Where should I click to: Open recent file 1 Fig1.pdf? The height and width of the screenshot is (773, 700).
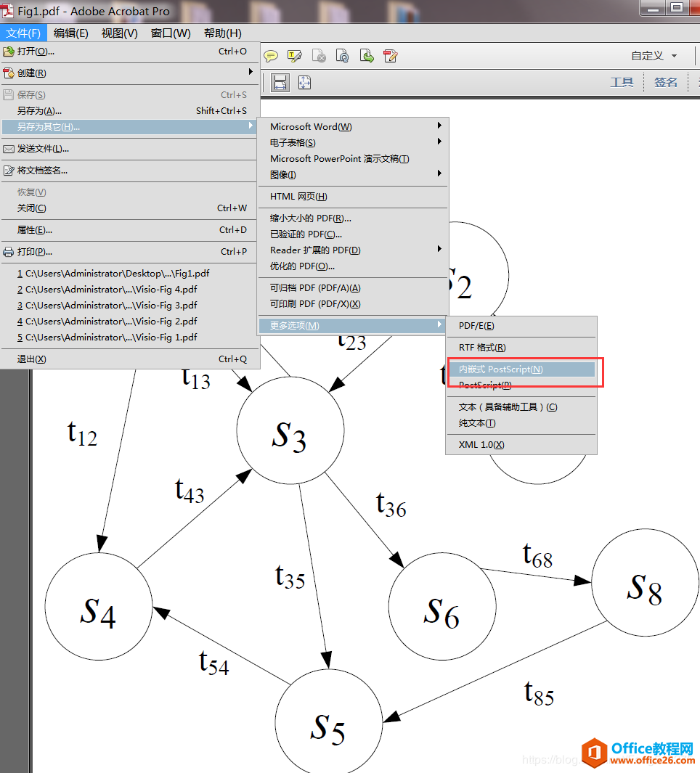[x=129, y=274]
